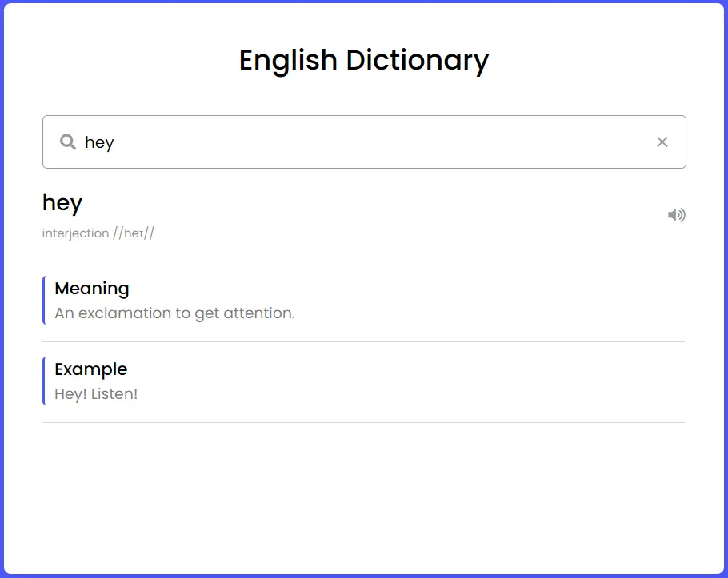
Task: Click the typed text hey in search
Action: [x=99, y=142]
